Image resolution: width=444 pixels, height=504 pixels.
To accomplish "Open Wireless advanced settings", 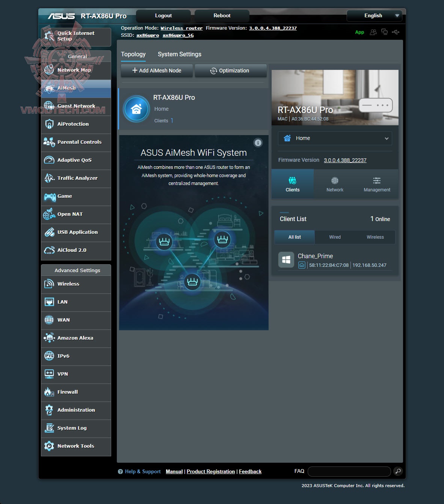I will pos(76,284).
